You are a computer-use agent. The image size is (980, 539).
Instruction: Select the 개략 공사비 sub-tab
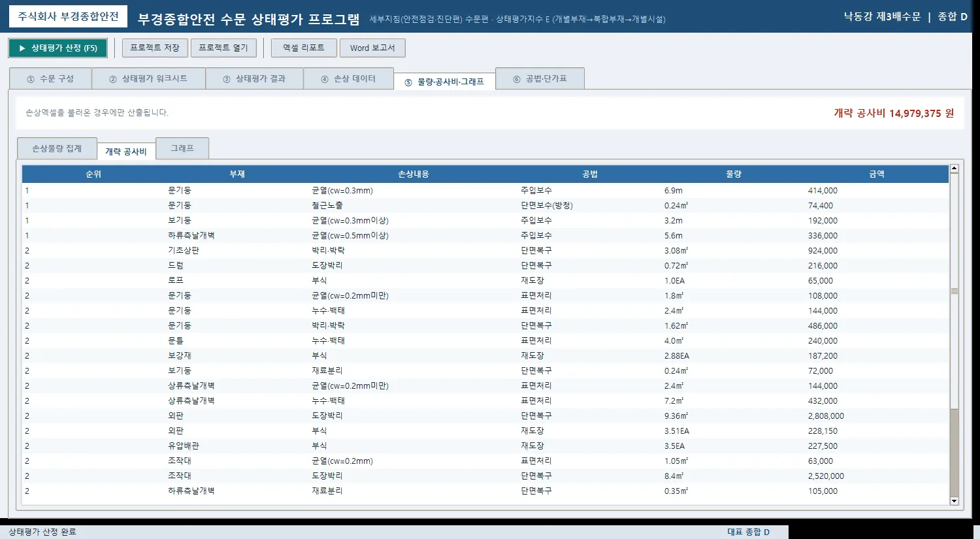coord(126,152)
